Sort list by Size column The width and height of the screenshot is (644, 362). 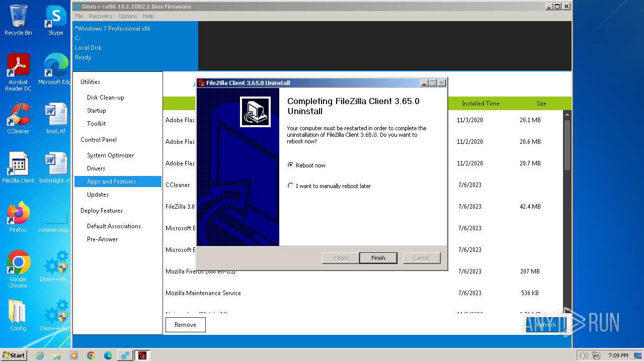pyautogui.click(x=541, y=104)
